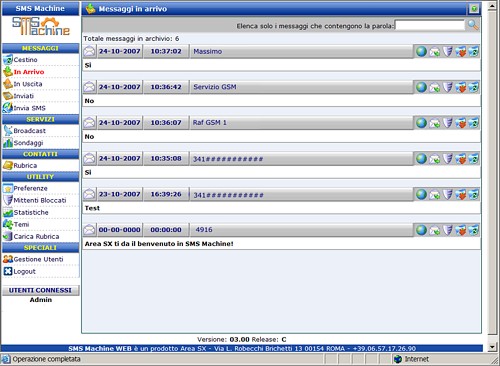Click Logout
Viewport: 500px width, 366px height.
24,271
